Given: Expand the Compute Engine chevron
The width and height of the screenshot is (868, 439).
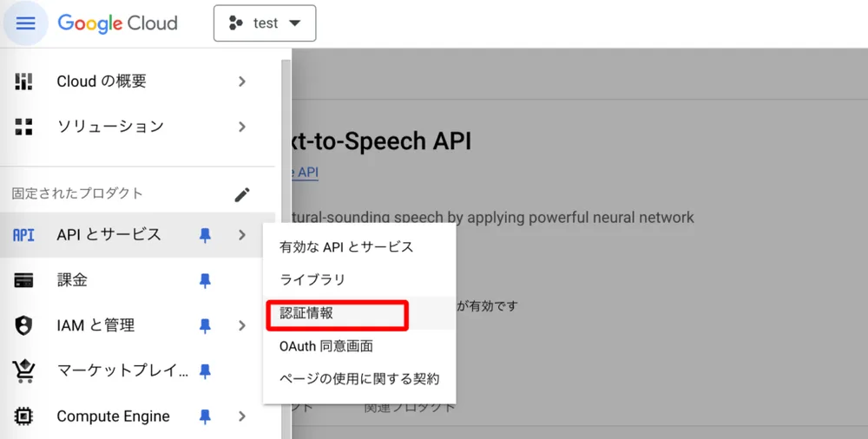Looking at the screenshot, I should point(242,416).
